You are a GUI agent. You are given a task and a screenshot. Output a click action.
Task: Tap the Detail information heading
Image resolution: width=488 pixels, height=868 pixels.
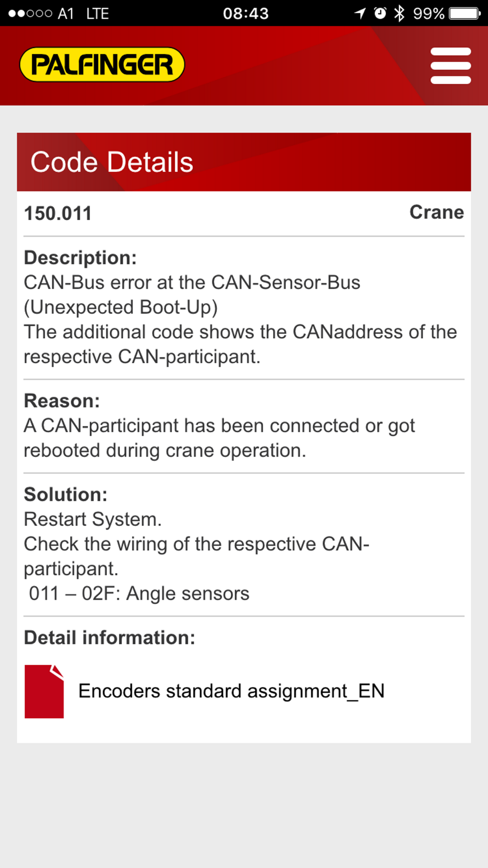coord(110,638)
